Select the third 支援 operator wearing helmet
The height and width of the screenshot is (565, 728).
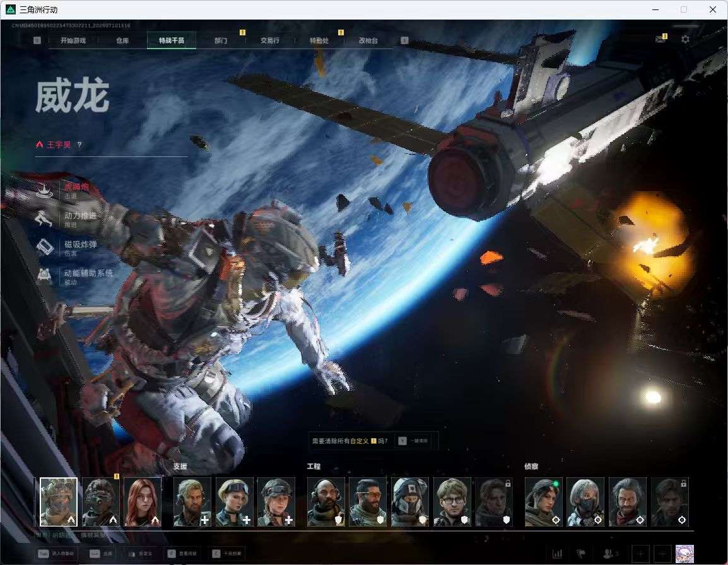click(x=276, y=502)
